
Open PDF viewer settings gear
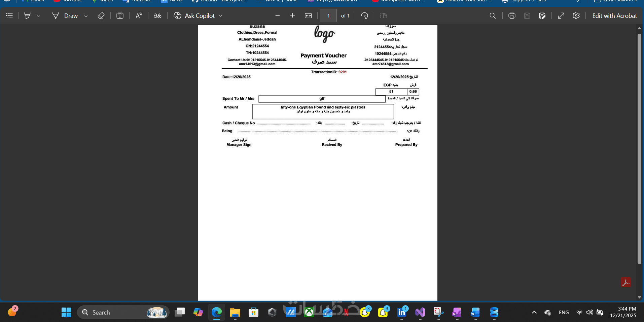[x=576, y=15]
